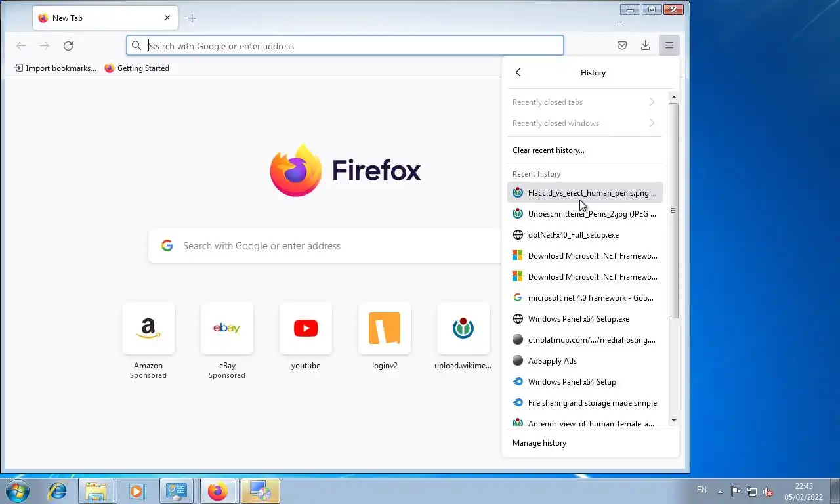Select the New Tab tab

pos(105,18)
